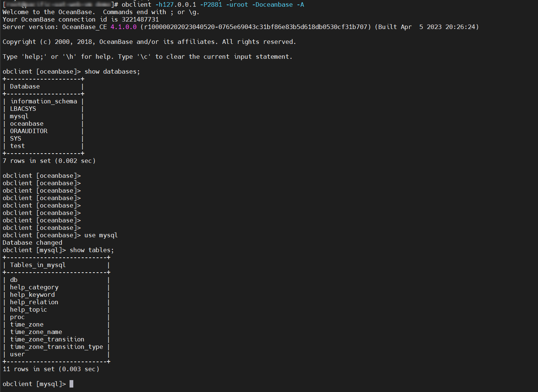Click the 'Tables_in_mysql' column header
The image size is (538, 392).
[x=38, y=265]
